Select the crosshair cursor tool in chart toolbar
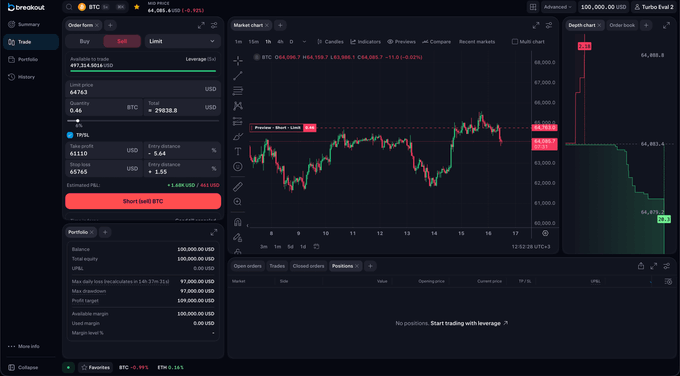This screenshot has width=680, height=376. coord(238,61)
